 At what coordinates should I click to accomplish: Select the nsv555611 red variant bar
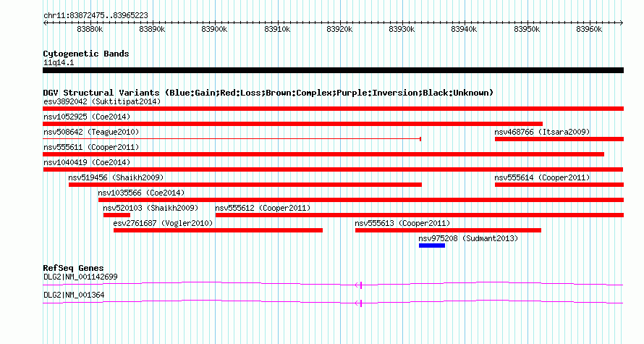323,154
